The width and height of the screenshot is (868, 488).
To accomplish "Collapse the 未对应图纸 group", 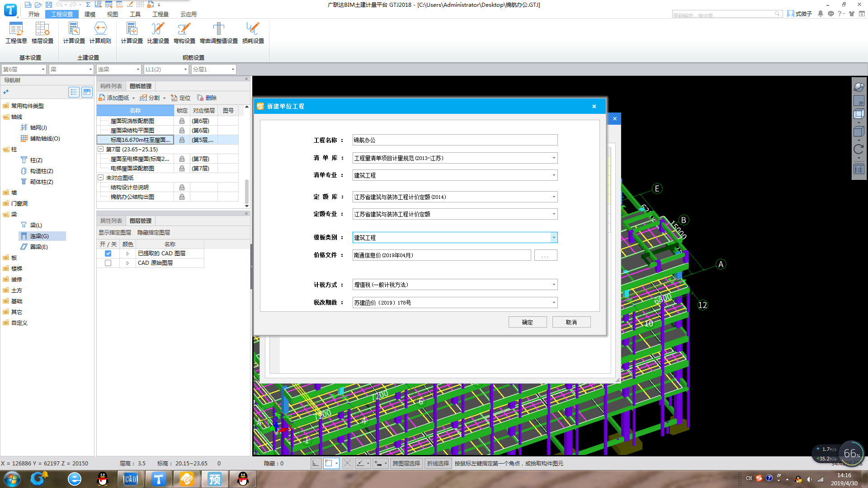I will pyautogui.click(x=101, y=178).
